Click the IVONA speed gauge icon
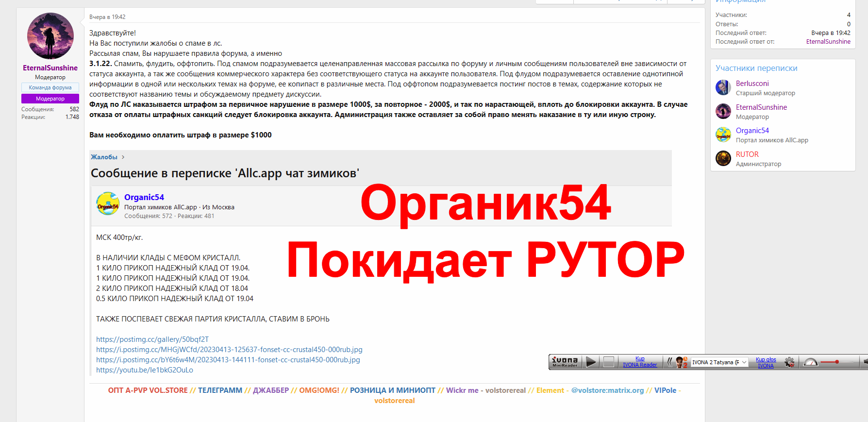 pos(811,362)
